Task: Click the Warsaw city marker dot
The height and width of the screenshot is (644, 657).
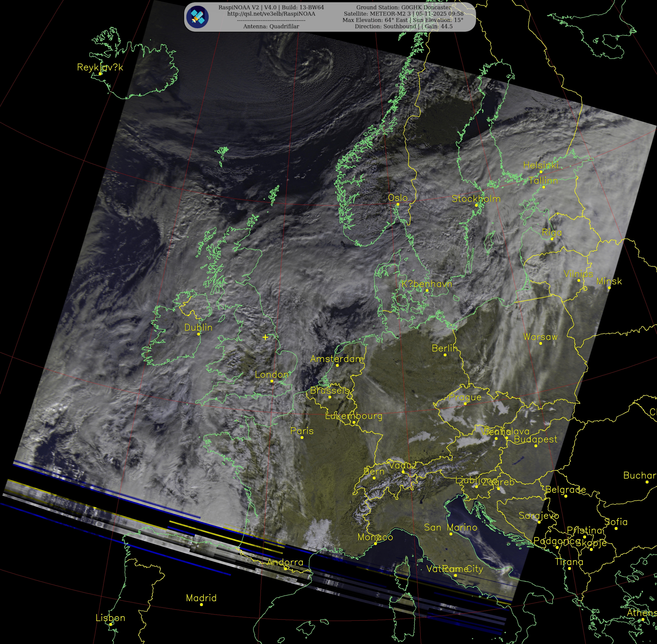Action: point(541,343)
